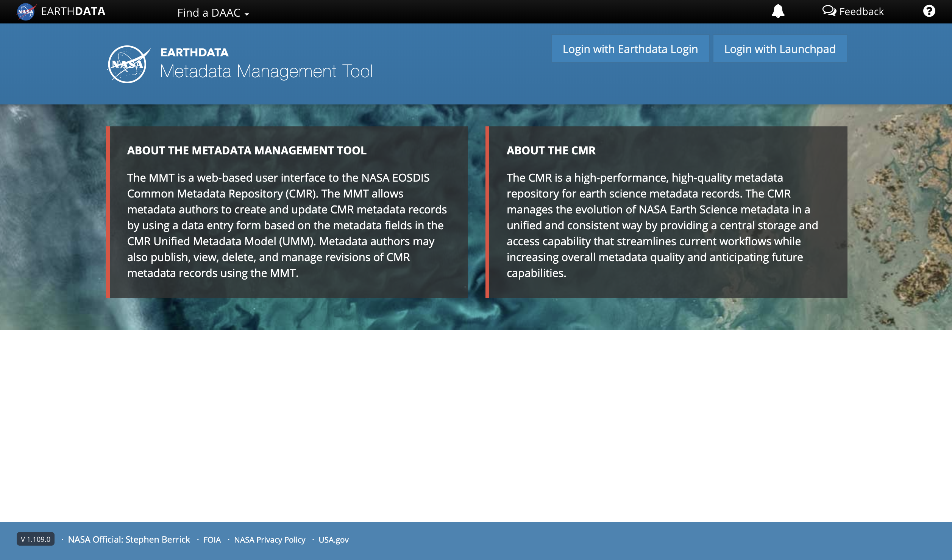Viewport: 952px width, 560px height.
Task: Open the Feedback link
Action: pos(853,11)
